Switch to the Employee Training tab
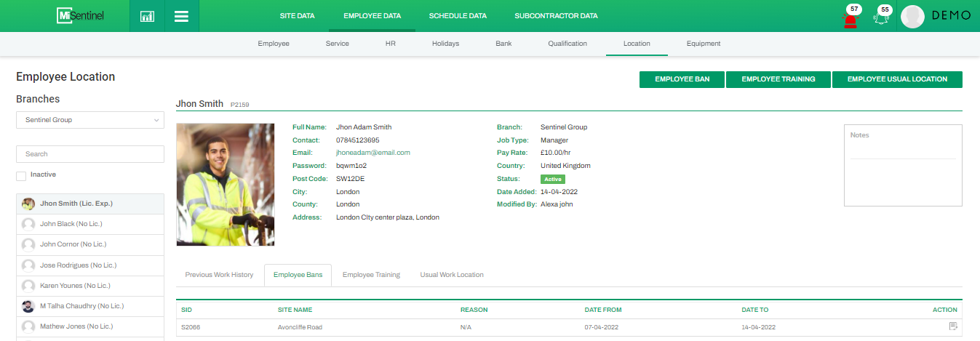 (371, 275)
